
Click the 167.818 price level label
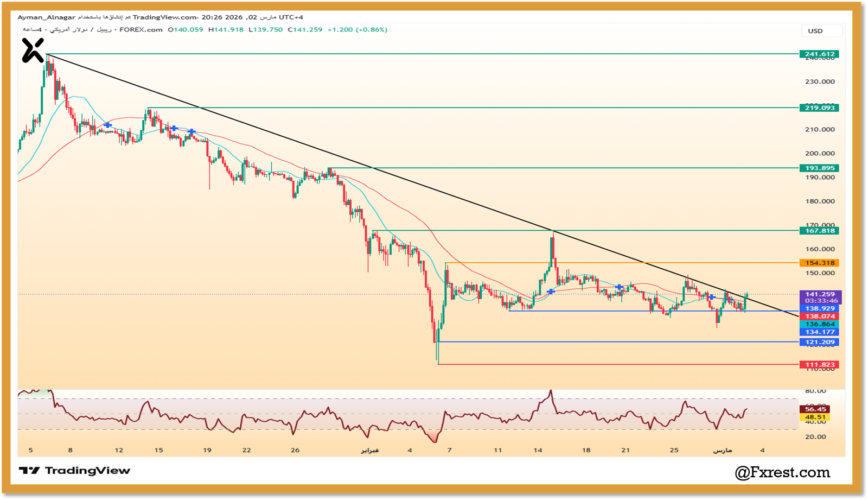[819, 231]
